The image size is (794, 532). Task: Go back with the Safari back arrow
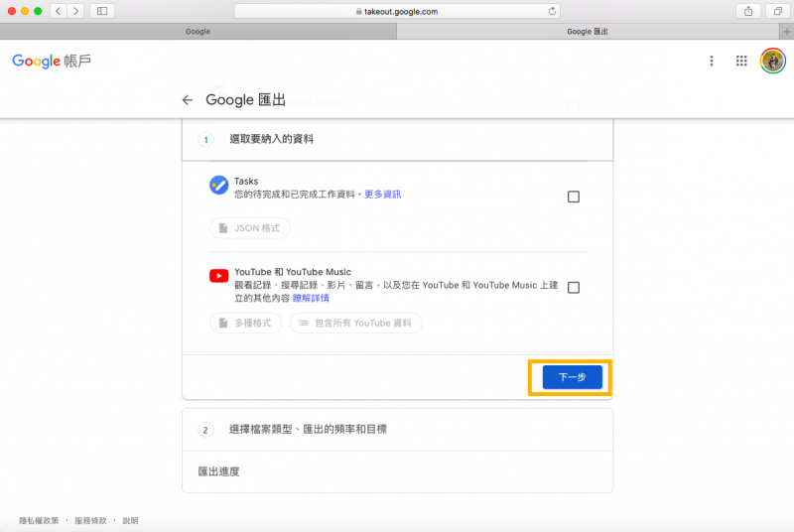click(x=59, y=11)
